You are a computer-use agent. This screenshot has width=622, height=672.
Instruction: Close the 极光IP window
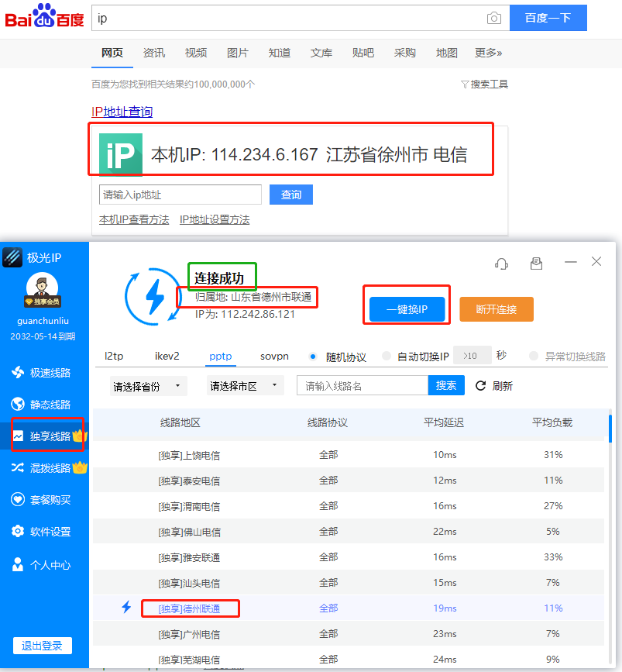(x=596, y=261)
